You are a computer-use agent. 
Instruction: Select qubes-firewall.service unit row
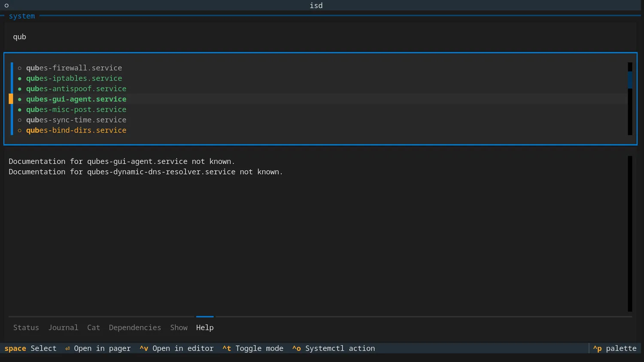click(320, 68)
